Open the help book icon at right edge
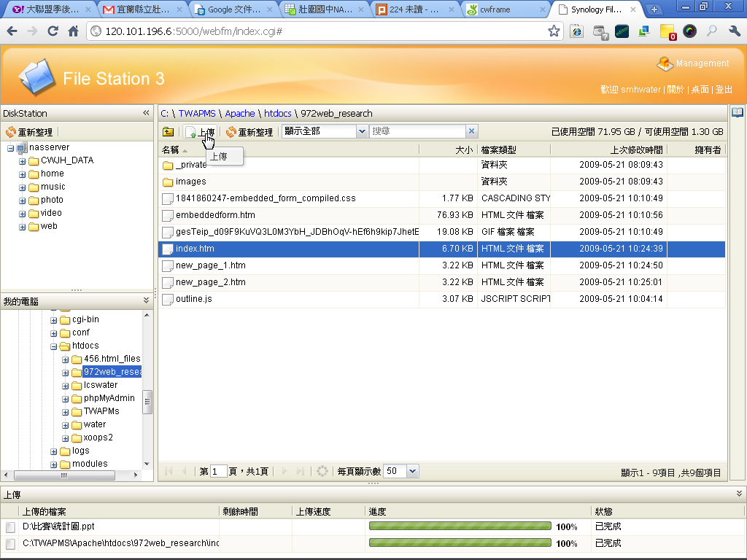Screen dimensions: 747x560 pyautogui.click(x=738, y=112)
